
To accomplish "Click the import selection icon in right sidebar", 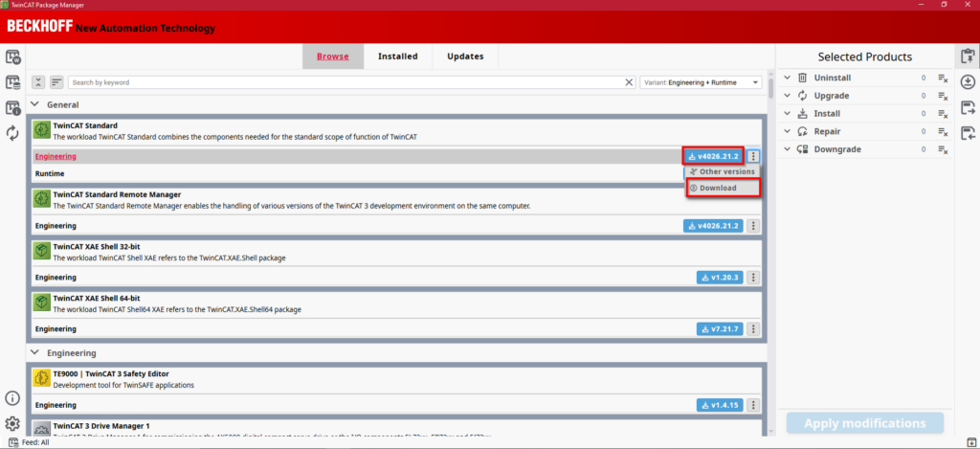I will pyautogui.click(x=967, y=132).
